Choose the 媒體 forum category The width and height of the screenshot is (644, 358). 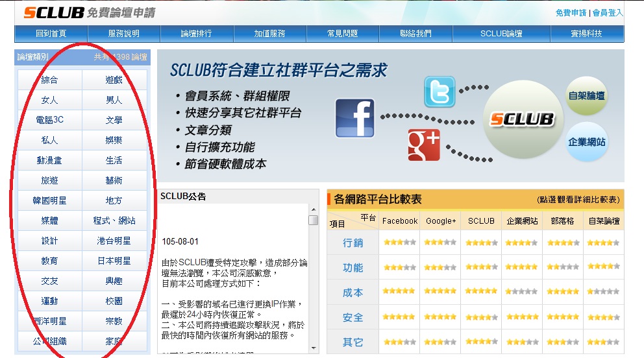(50, 221)
